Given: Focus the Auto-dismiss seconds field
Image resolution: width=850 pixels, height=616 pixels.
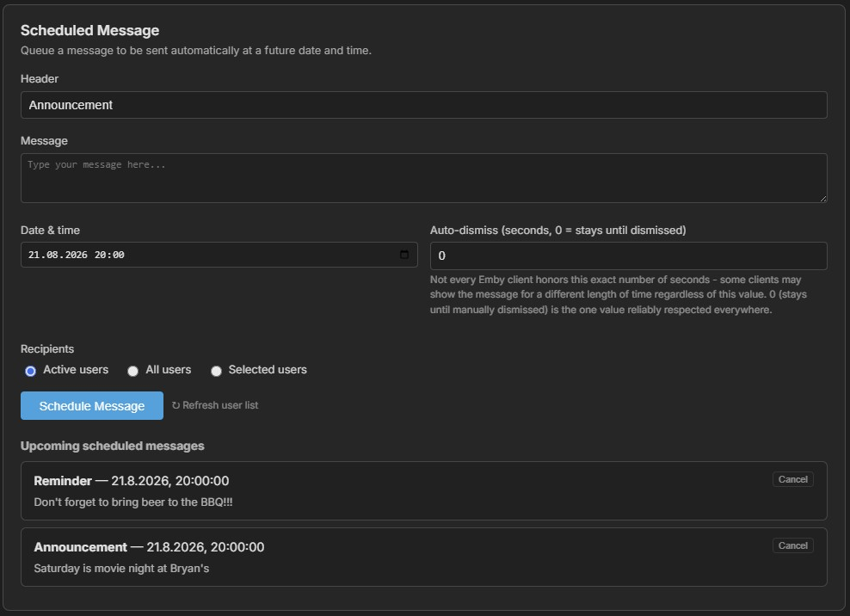Looking at the screenshot, I should click(x=628, y=256).
